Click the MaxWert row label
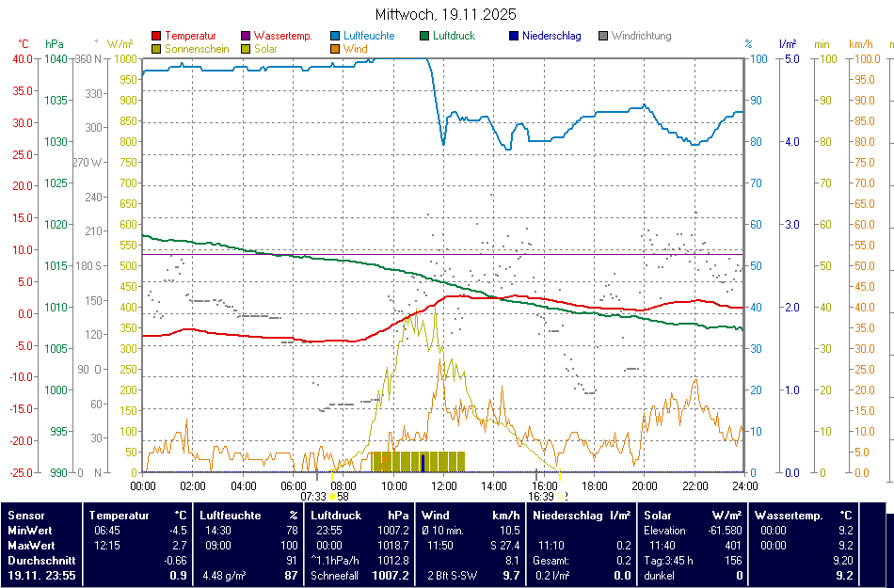894x588 pixels. (30, 546)
